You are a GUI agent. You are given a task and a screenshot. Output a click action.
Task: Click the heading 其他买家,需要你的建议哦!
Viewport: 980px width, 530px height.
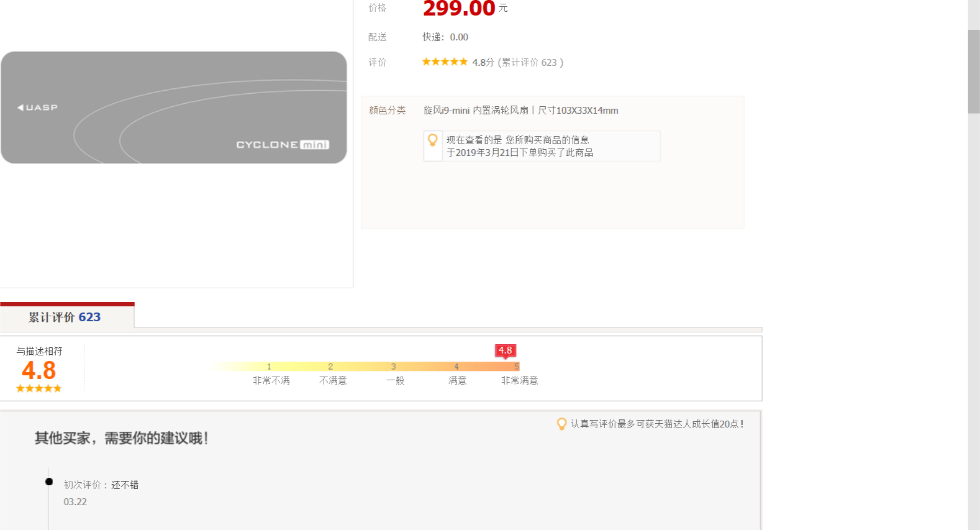pyautogui.click(x=121, y=438)
